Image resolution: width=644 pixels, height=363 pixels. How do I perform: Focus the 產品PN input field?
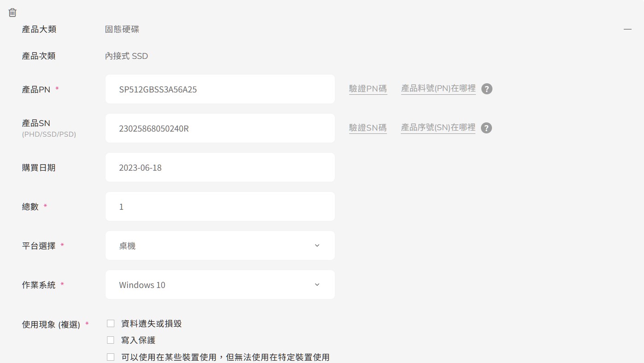click(220, 89)
